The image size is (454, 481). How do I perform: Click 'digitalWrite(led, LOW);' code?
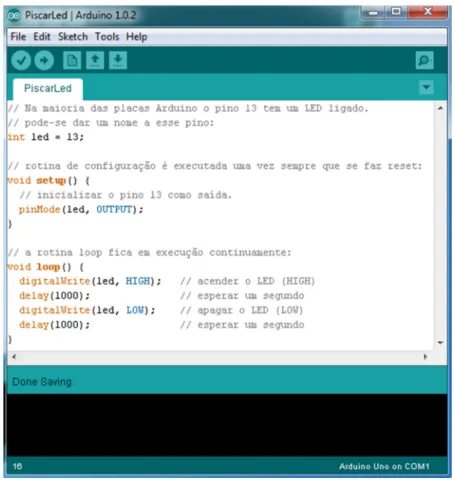[87, 310]
